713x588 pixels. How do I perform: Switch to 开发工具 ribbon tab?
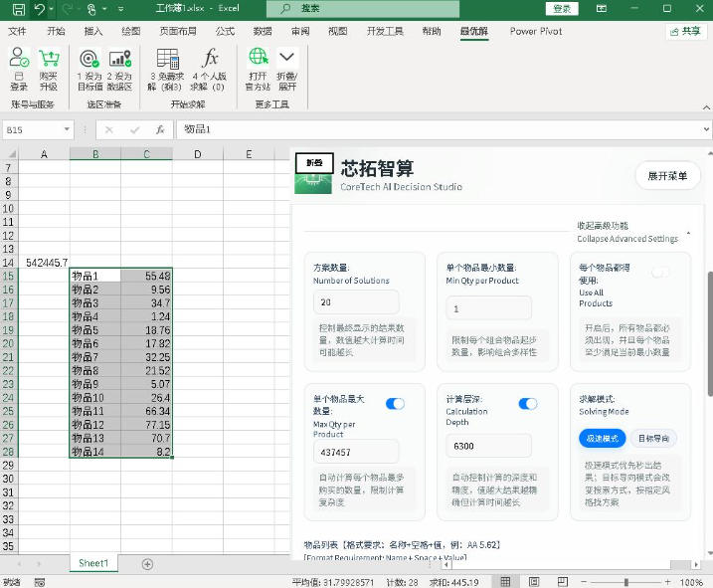tap(385, 32)
